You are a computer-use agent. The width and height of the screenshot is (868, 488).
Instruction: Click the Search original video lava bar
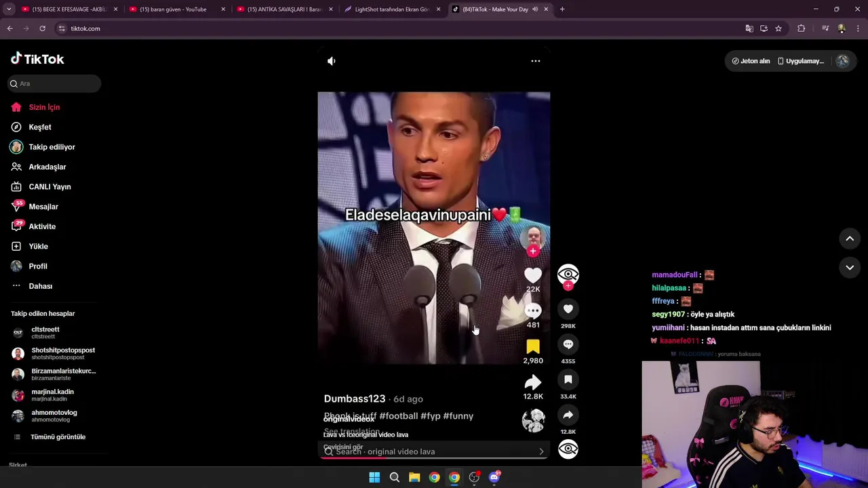coord(434,451)
